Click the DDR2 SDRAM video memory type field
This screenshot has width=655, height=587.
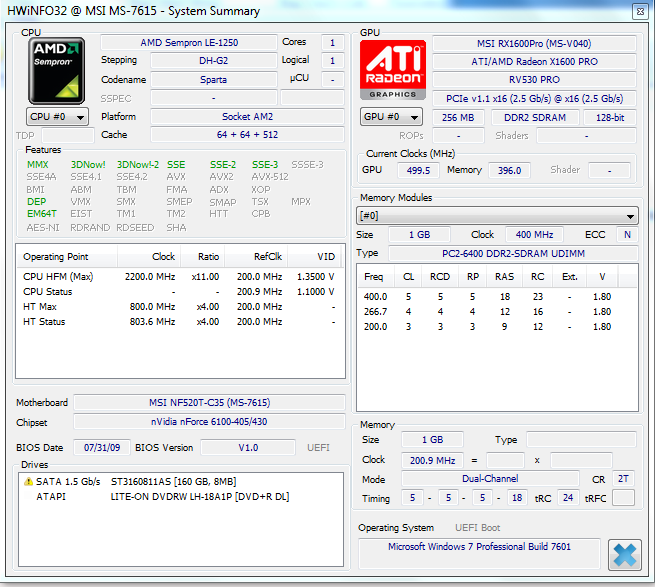[535, 117]
